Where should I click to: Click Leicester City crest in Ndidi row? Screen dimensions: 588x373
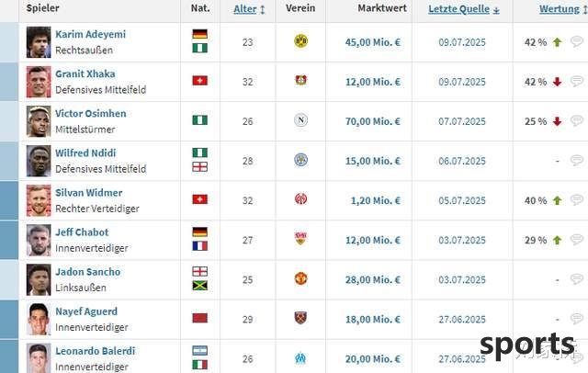point(300,160)
